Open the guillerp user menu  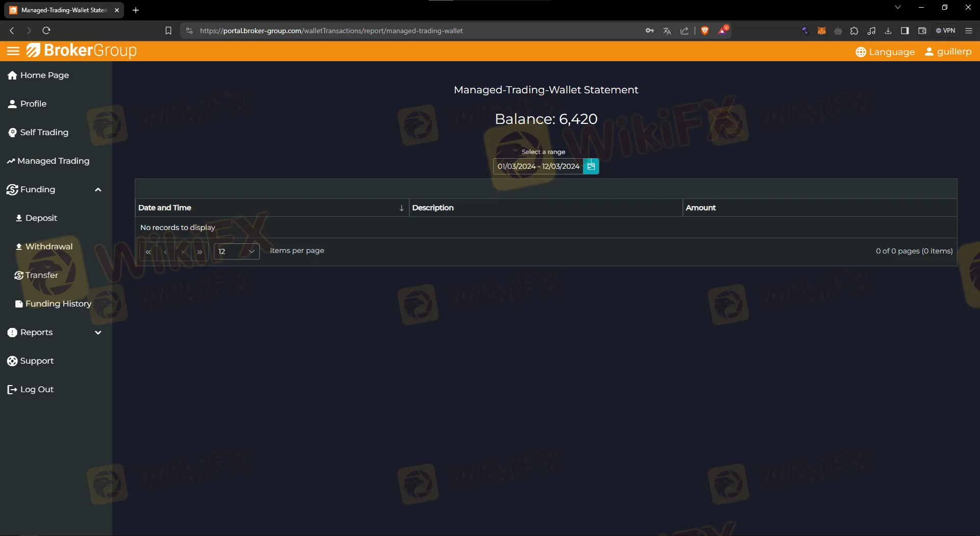948,52
